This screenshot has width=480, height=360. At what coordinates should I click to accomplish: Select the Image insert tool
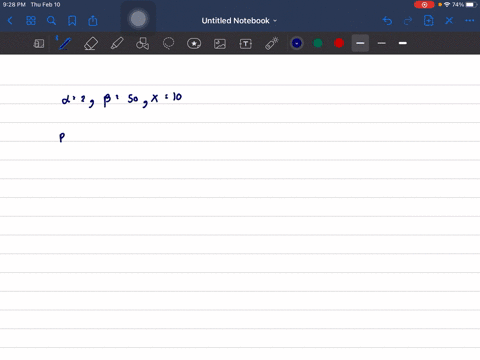pos(220,44)
